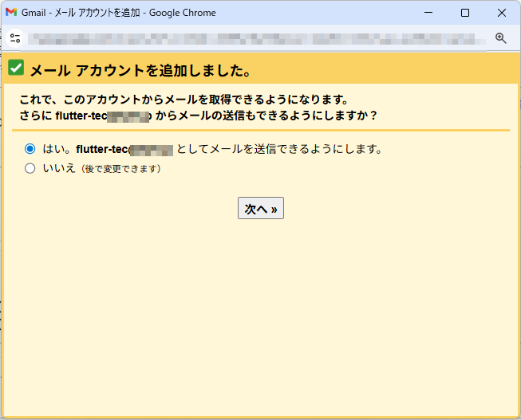Click bold flutter-tec address in はい option
521x420 pixels.
point(124,149)
